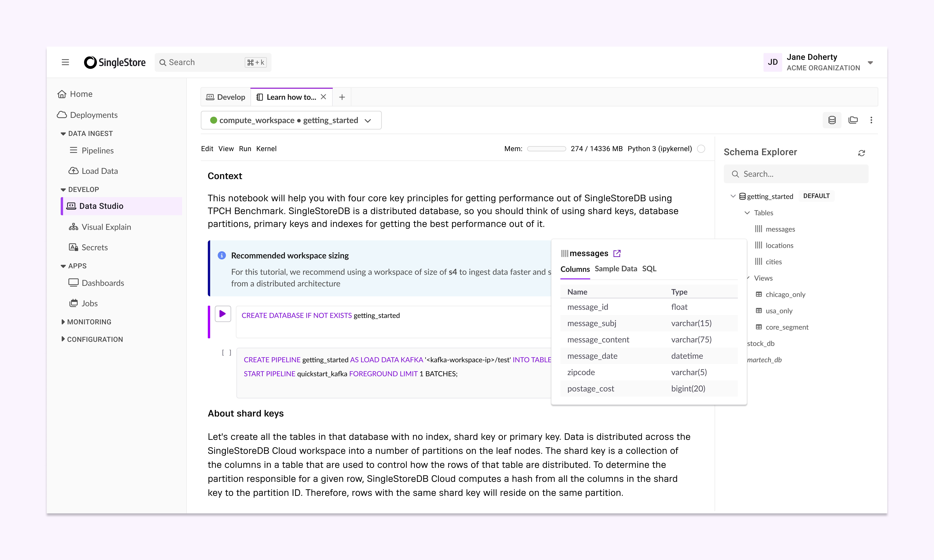Toggle the kernel status indicator beside Python 3

pos(701,149)
